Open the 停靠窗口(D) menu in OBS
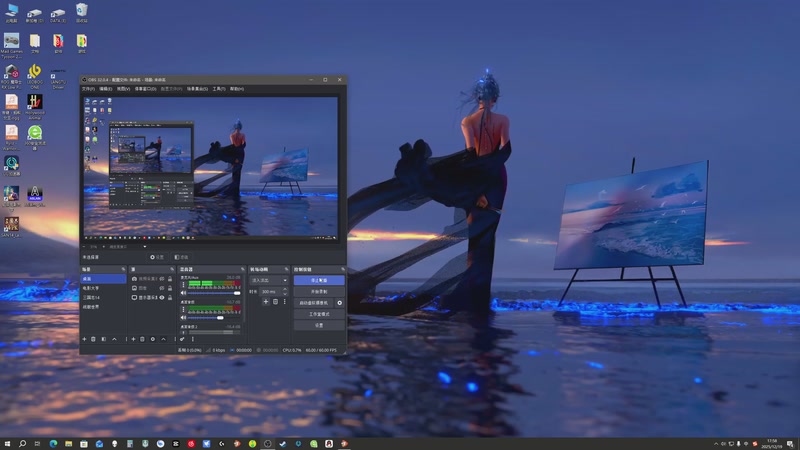800x450 pixels. 145,89
